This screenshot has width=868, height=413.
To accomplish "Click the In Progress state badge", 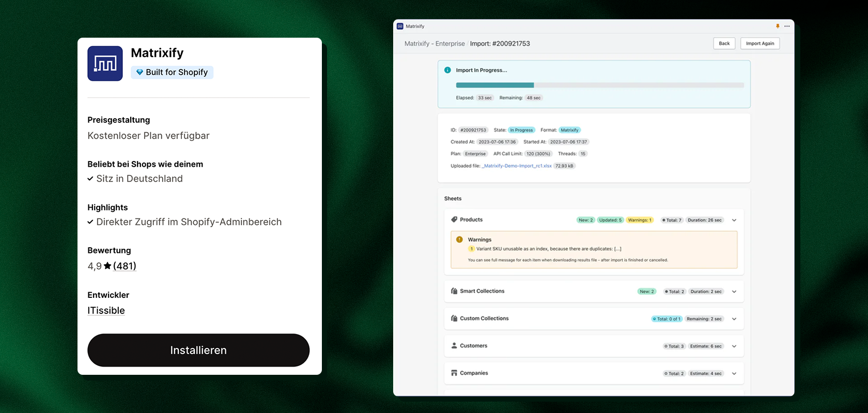I will [x=521, y=130].
